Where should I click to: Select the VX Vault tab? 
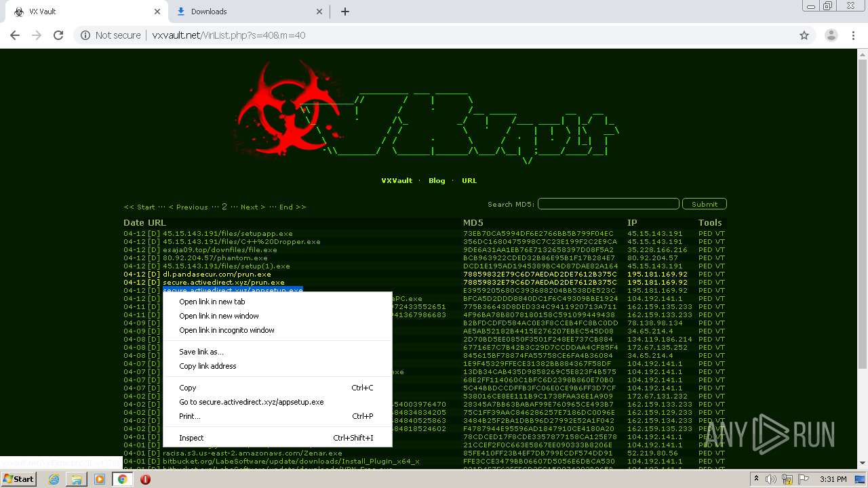point(85,12)
